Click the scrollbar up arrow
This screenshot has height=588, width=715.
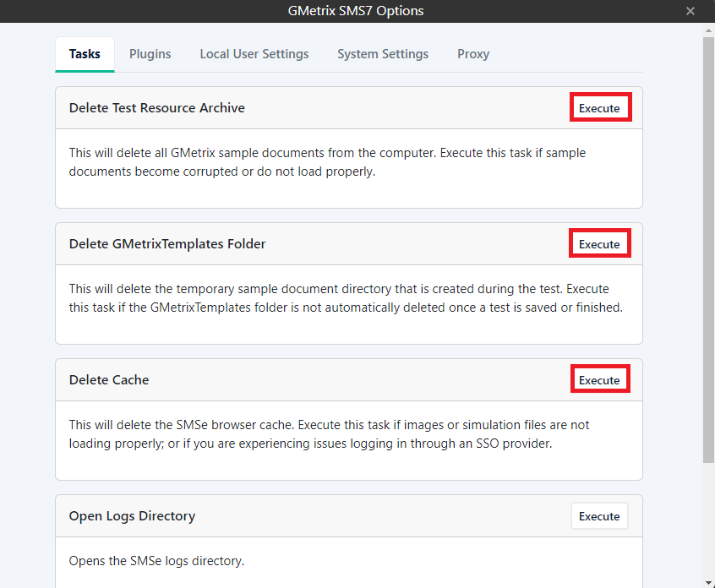point(708,31)
